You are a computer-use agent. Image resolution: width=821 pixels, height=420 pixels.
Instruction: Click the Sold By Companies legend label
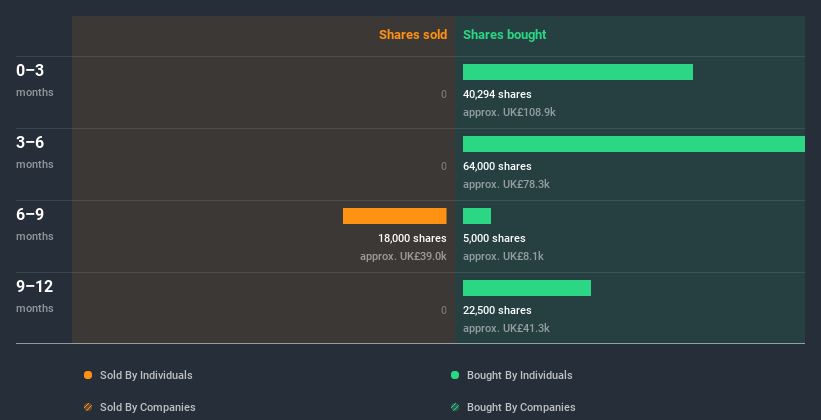148,407
